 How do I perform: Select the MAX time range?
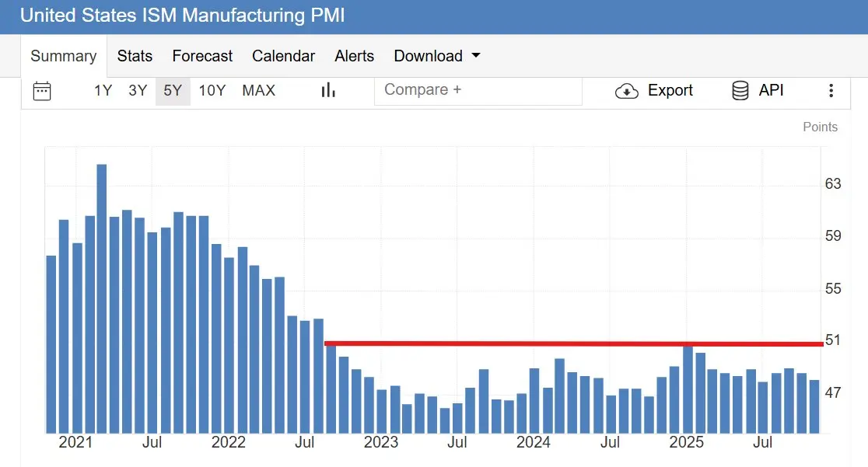[x=258, y=90]
